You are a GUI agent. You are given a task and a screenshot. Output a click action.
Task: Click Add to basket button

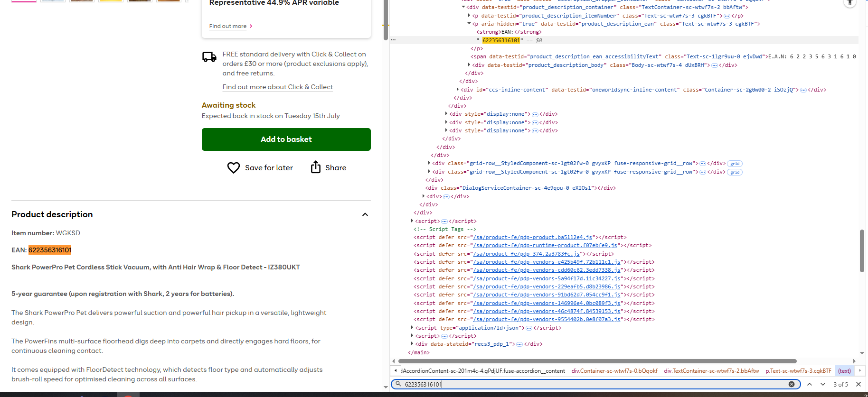click(x=286, y=139)
